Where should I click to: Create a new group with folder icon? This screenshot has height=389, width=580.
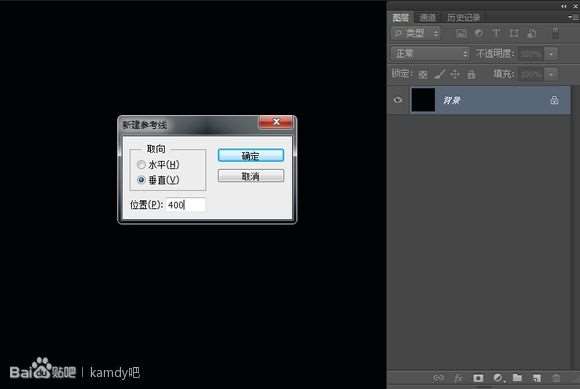pyautogui.click(x=517, y=378)
